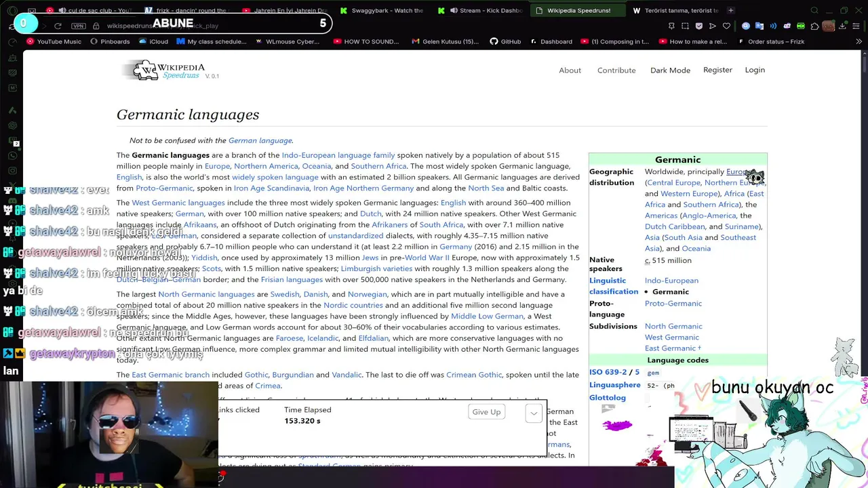
Task: Open the iCloud bookmark
Action: [153, 41]
